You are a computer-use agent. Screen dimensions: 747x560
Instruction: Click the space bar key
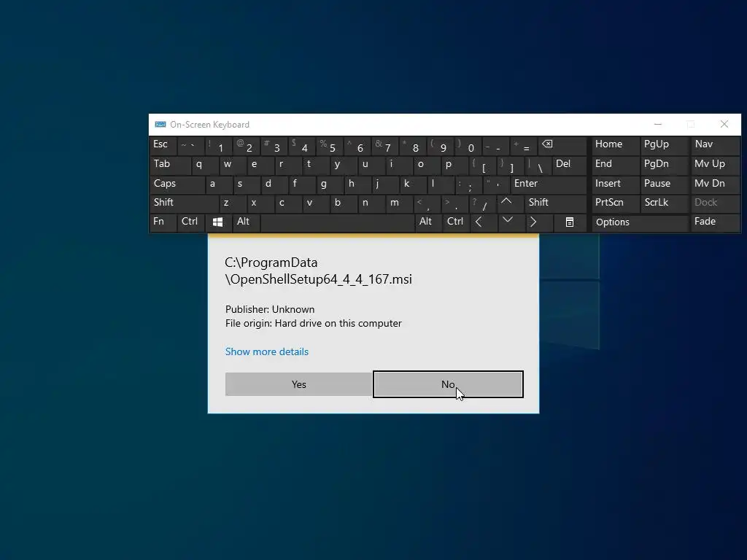(337, 222)
